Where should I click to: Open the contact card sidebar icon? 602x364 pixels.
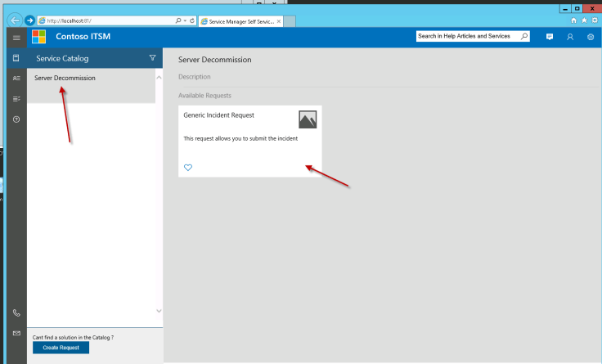pos(16,79)
